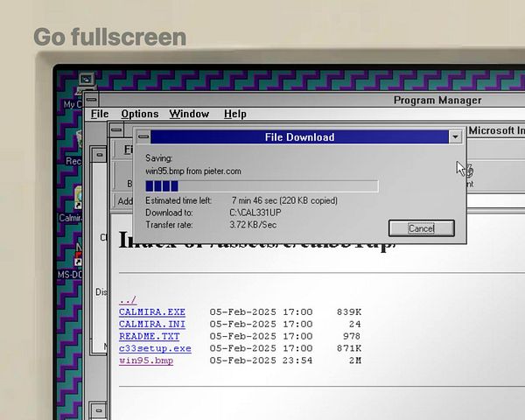Click the win95.bmp from pieter.com text
The image size is (525, 420).
coord(193,171)
